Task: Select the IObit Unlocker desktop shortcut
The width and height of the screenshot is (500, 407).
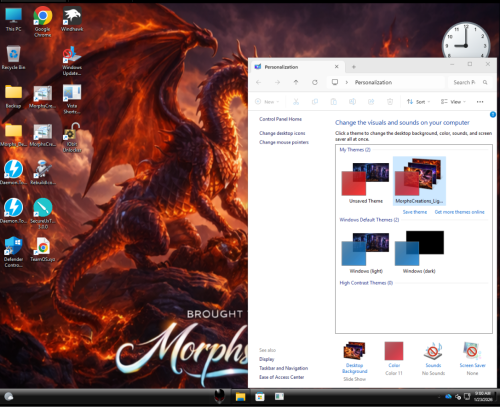Action: pos(72,137)
